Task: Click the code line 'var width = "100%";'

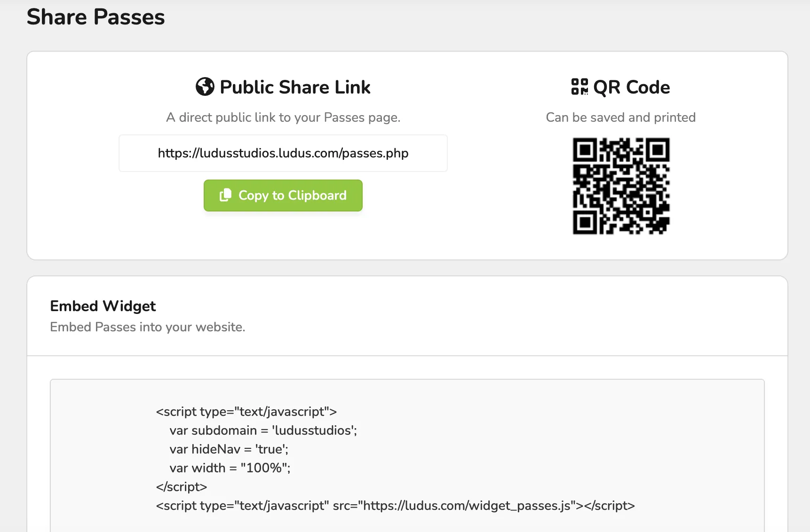Action: pos(230,468)
